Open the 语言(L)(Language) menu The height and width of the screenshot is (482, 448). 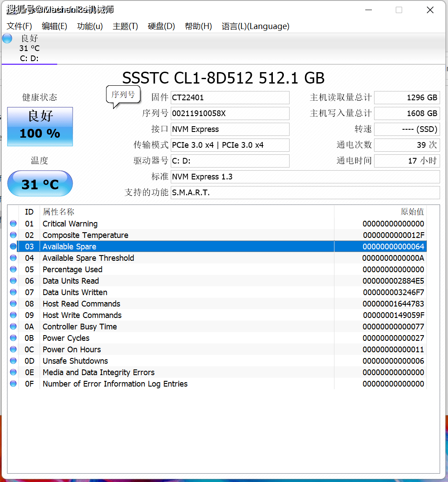[257, 26]
